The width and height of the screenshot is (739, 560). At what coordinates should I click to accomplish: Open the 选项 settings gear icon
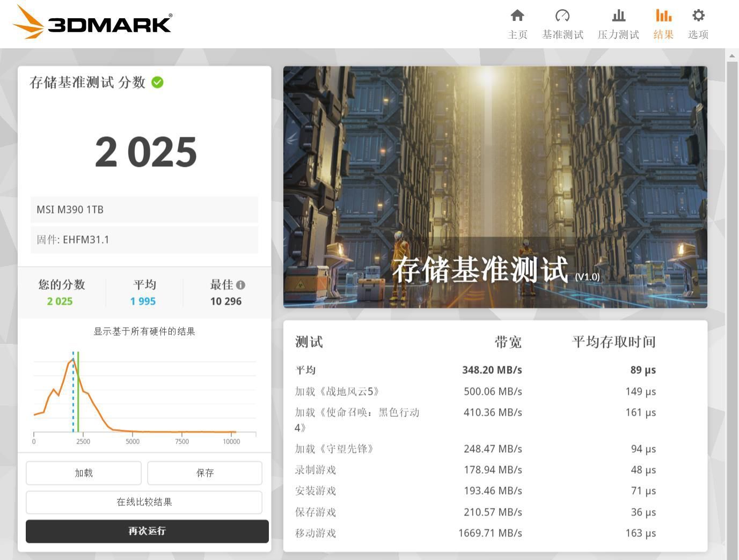click(x=697, y=16)
